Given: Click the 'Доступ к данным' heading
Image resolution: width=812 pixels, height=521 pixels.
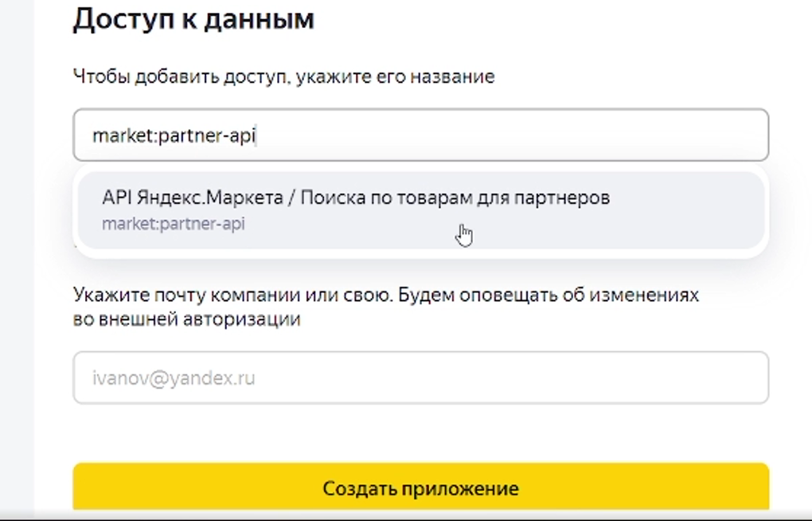Looking at the screenshot, I should tap(193, 20).
